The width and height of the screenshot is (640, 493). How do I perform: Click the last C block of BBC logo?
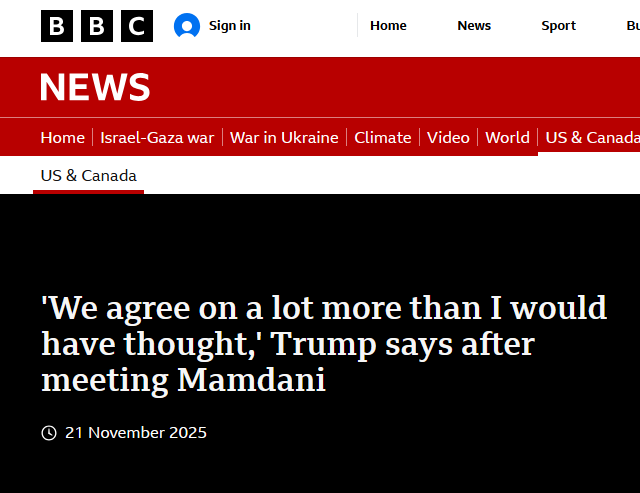tap(136, 26)
